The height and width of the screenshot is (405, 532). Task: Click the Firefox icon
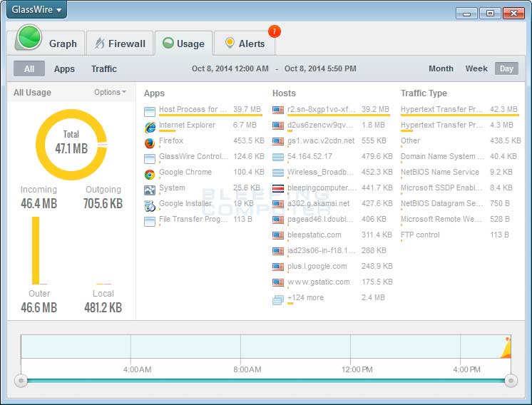click(x=150, y=143)
